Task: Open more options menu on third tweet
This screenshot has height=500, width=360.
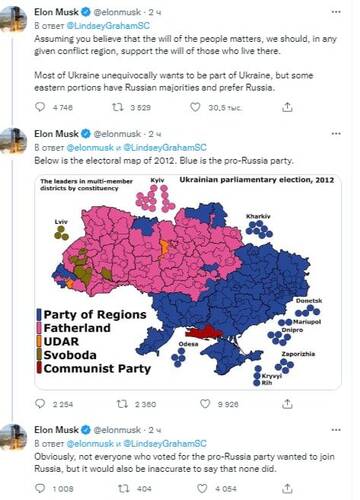Action: (x=336, y=430)
